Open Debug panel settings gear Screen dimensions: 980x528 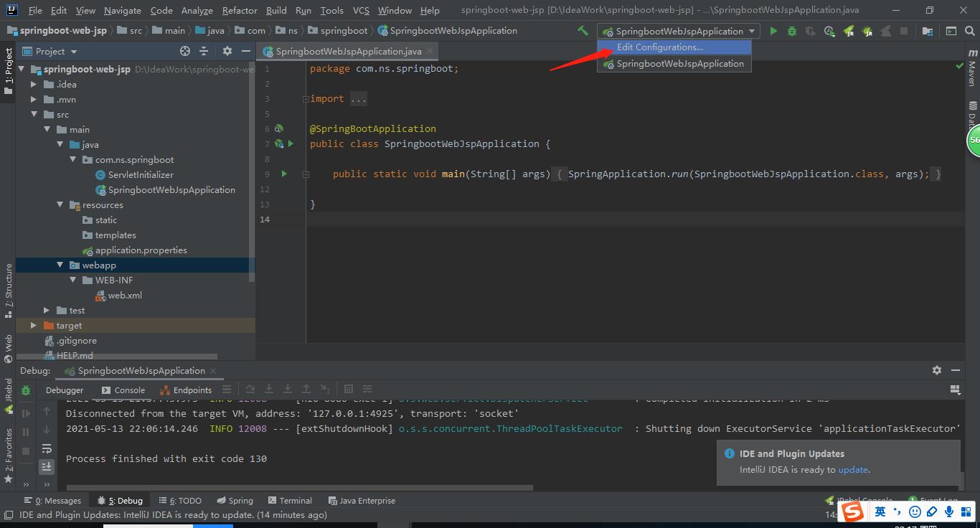tap(936, 370)
